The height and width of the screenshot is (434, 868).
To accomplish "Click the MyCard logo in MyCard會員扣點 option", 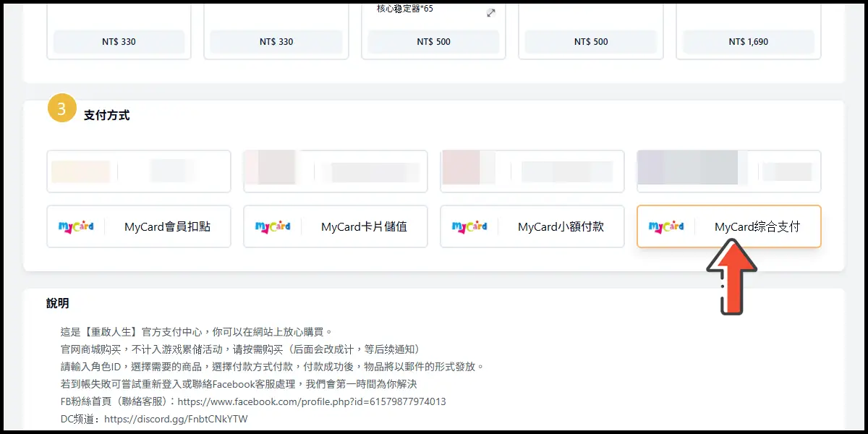I will click(76, 226).
